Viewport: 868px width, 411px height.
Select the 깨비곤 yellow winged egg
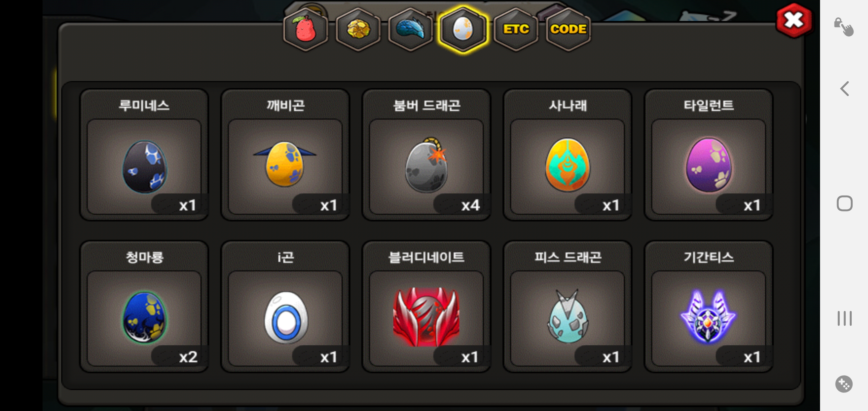tap(285, 155)
